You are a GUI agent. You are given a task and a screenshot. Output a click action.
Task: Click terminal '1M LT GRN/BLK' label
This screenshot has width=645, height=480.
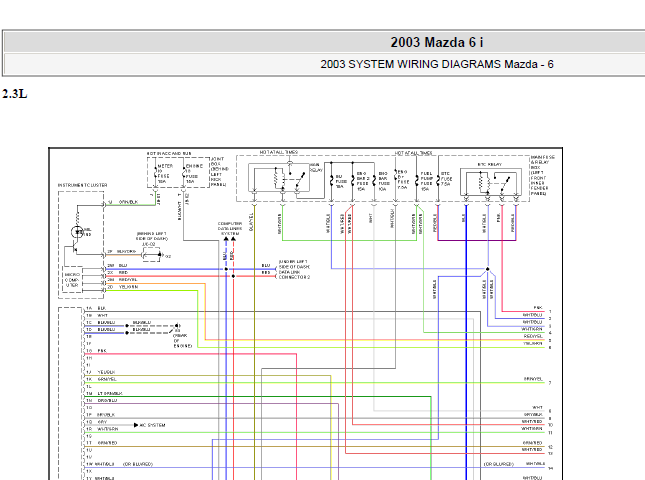coord(104,394)
